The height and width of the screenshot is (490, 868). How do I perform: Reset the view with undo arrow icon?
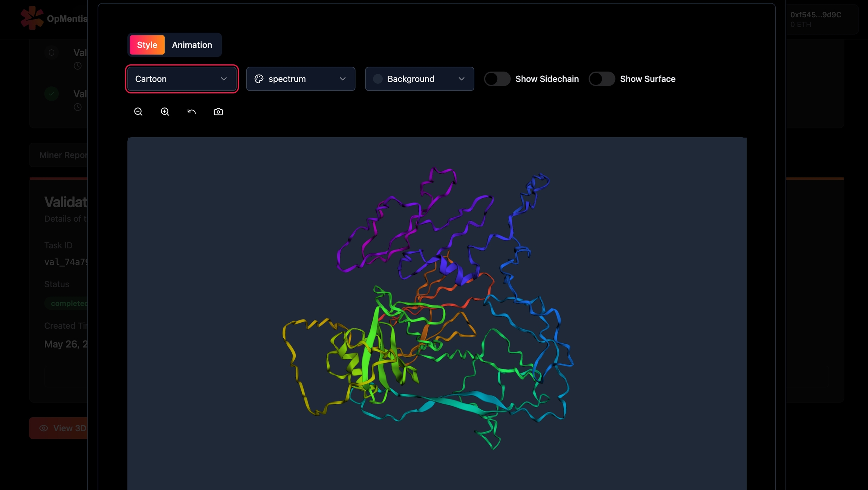click(191, 112)
